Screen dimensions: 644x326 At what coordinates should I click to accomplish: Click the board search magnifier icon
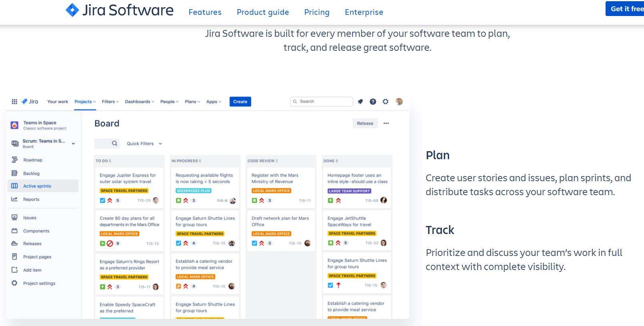tap(114, 143)
